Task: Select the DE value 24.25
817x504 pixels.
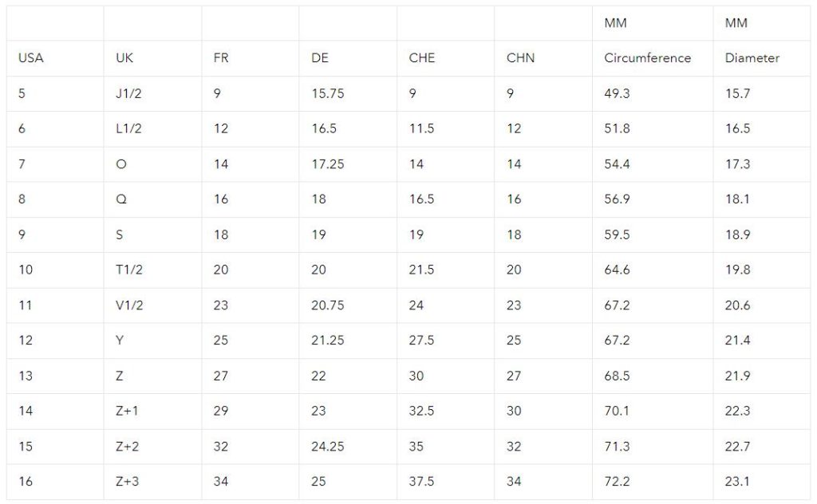Action: (327, 446)
